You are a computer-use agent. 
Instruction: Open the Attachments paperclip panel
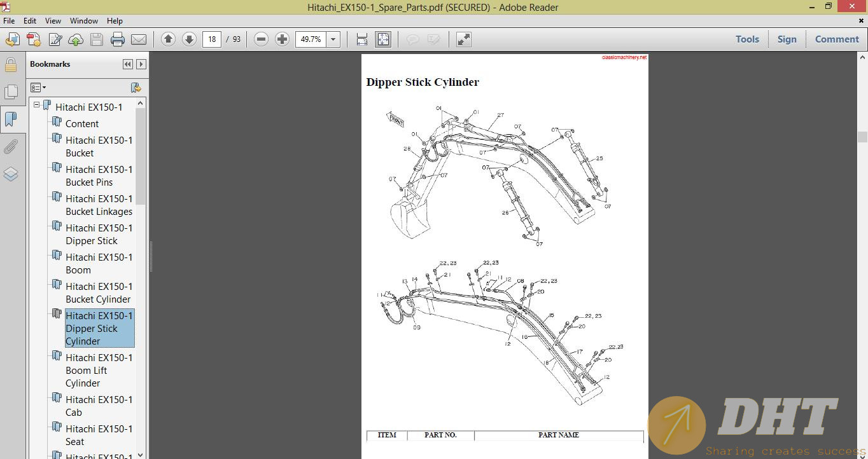[x=11, y=147]
